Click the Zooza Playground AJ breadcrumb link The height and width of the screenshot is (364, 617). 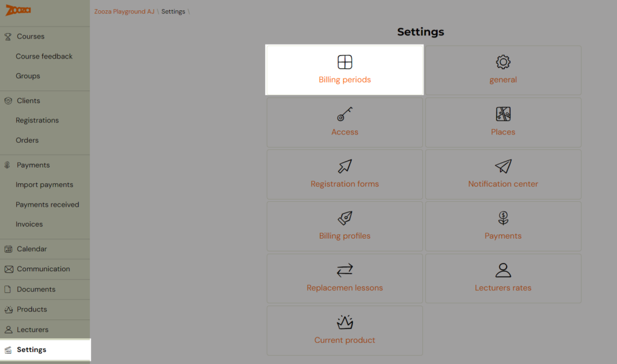coord(124,11)
